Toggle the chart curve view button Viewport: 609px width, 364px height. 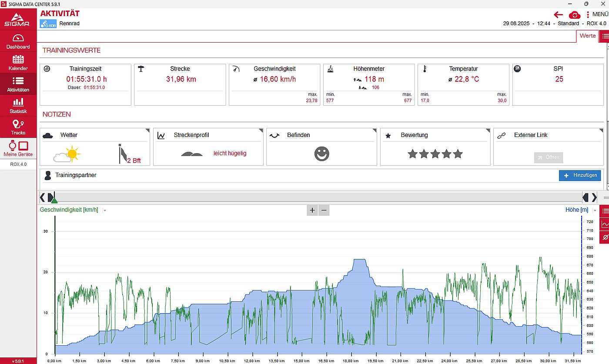click(x=604, y=224)
